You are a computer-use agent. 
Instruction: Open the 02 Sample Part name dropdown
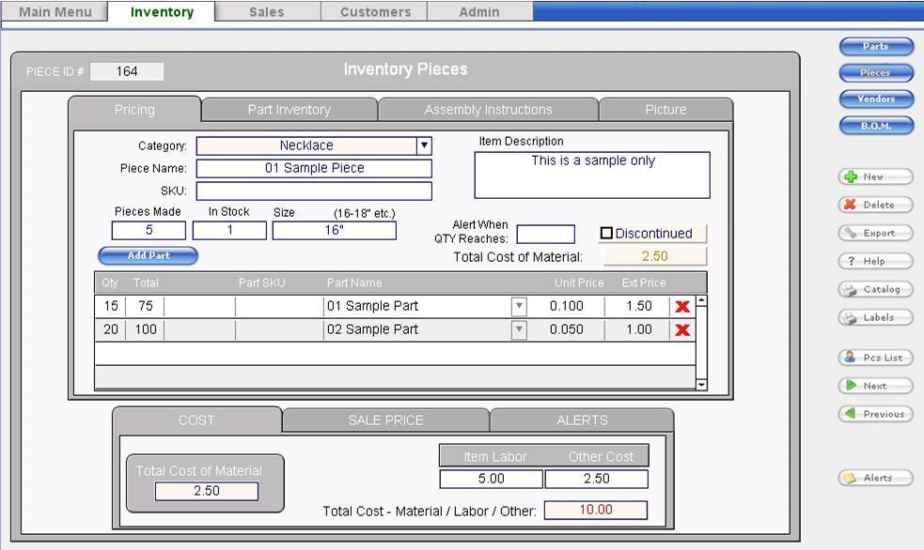point(519,331)
